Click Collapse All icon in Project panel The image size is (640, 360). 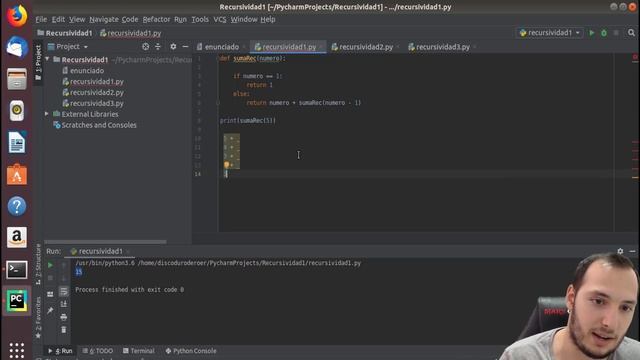pyautogui.click(x=158, y=47)
